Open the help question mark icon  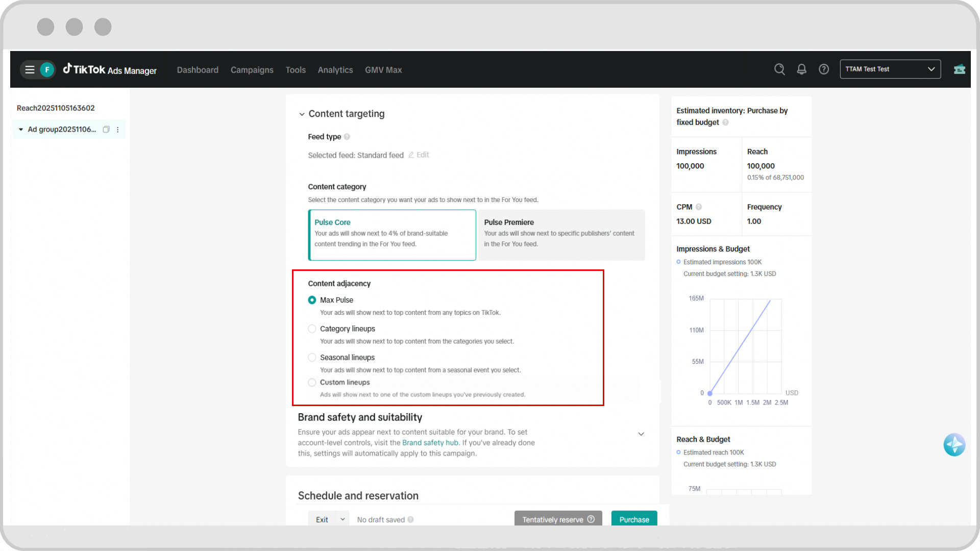click(823, 69)
